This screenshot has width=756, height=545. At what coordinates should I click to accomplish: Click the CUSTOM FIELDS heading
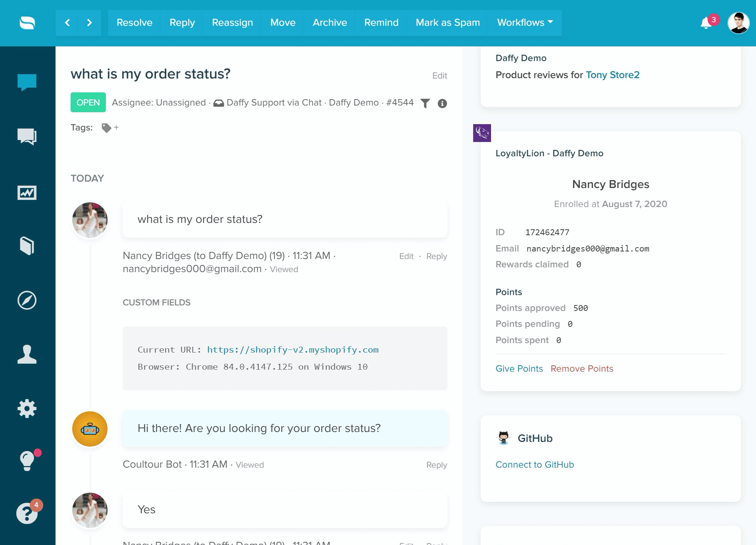pyautogui.click(x=156, y=303)
